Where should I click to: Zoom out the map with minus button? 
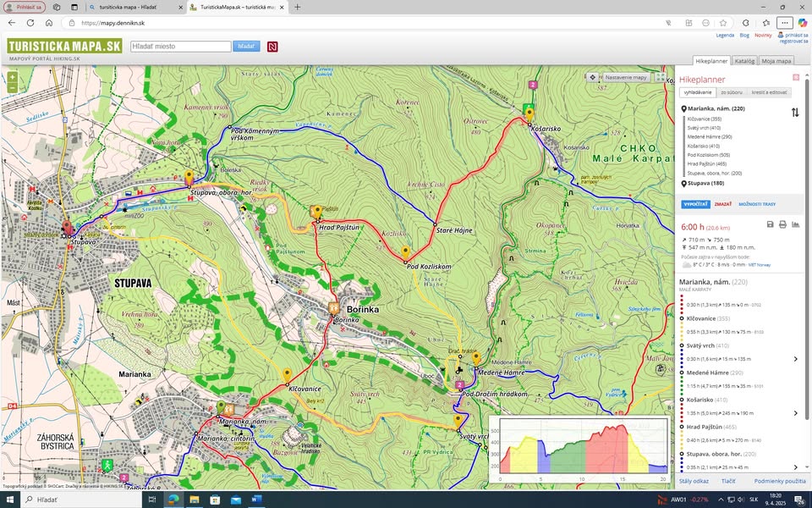coord(12,87)
